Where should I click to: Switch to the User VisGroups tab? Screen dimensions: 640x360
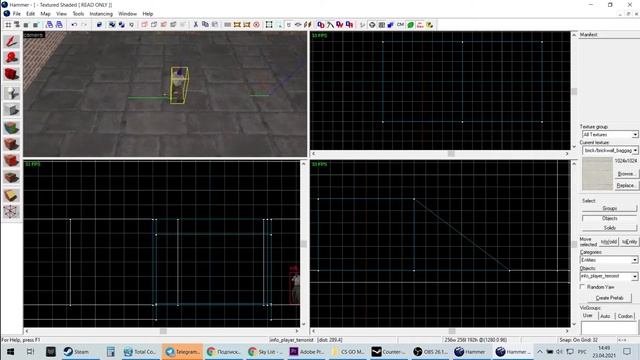[x=588, y=316]
